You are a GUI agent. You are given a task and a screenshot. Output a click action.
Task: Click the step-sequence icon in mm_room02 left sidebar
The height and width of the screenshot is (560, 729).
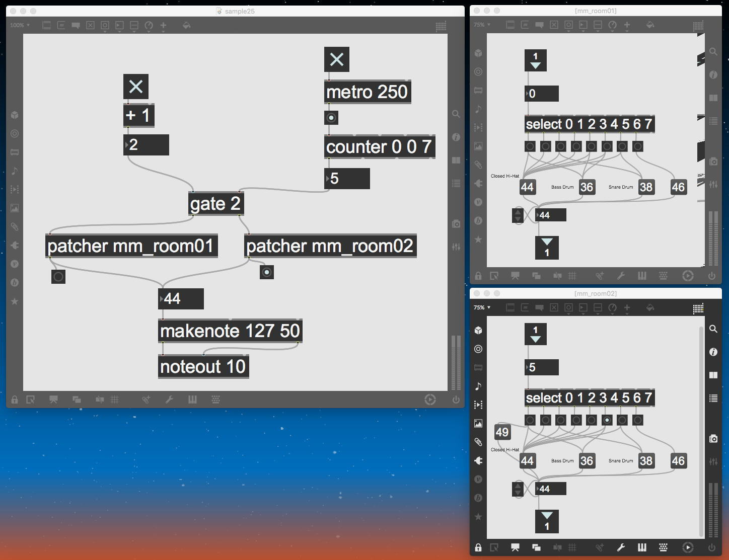point(478,405)
